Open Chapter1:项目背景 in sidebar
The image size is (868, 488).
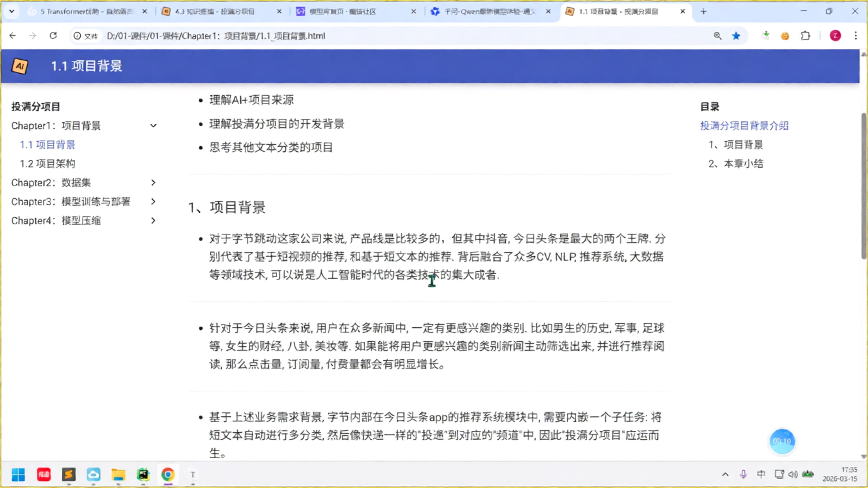click(x=56, y=126)
